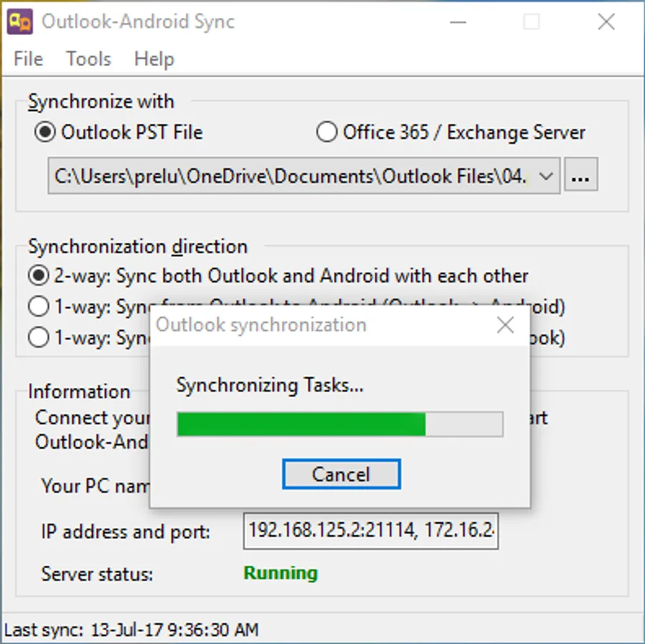Click the Outlook-Android Sync app icon
645x644 pixels.
tap(20, 21)
